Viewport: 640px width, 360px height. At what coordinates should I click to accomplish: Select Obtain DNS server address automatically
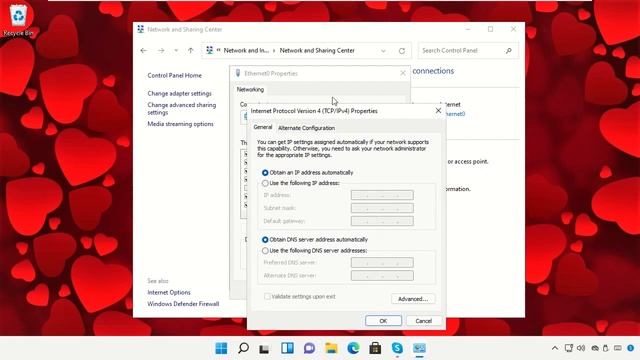(315, 240)
